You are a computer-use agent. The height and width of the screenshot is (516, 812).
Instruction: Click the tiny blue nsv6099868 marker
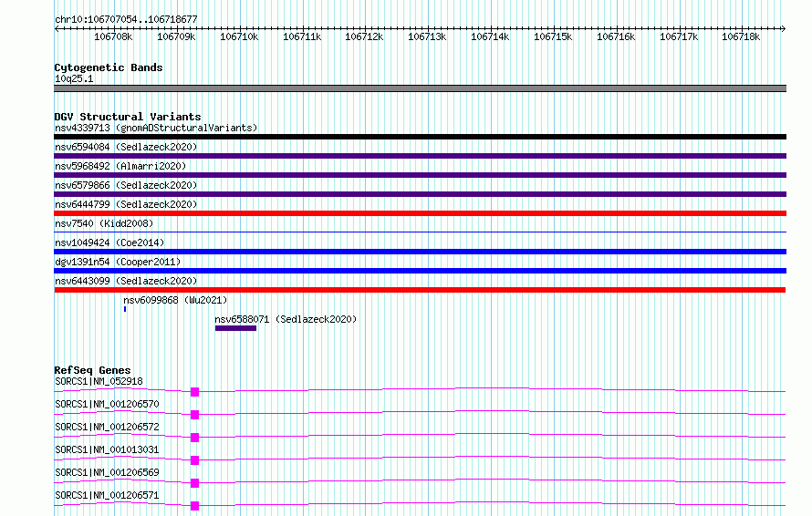coord(125,309)
